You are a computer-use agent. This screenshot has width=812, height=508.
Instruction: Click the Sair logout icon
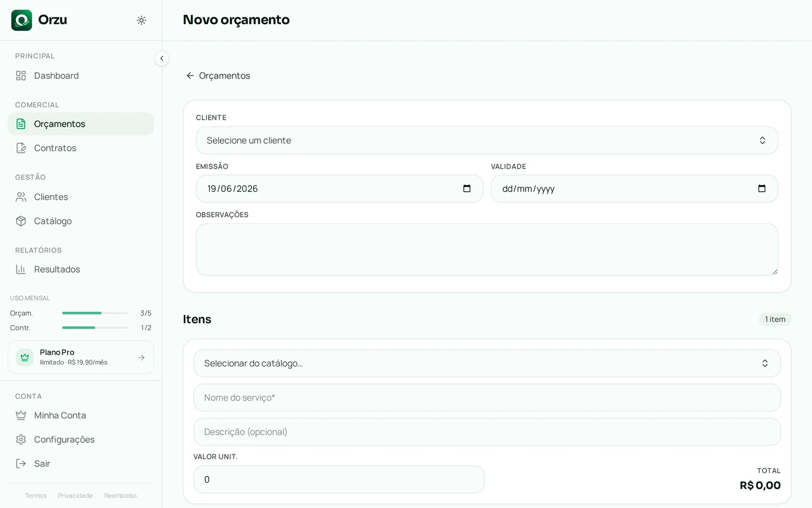[x=21, y=463]
